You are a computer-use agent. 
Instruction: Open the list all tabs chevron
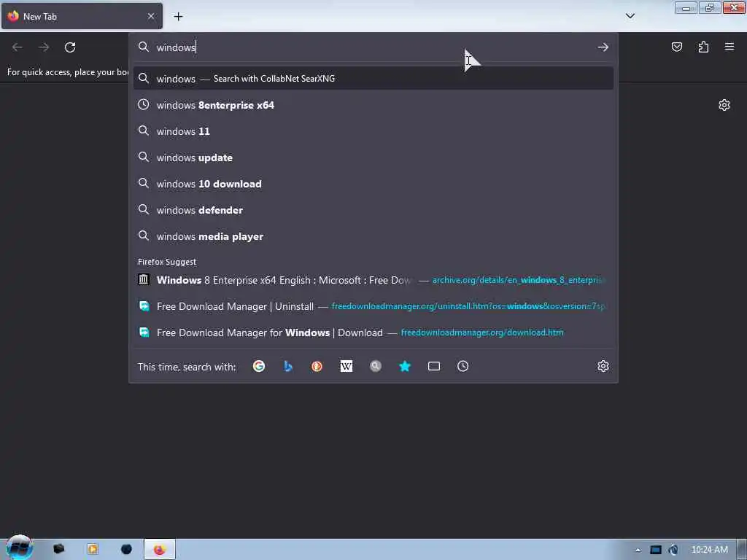pyautogui.click(x=630, y=16)
